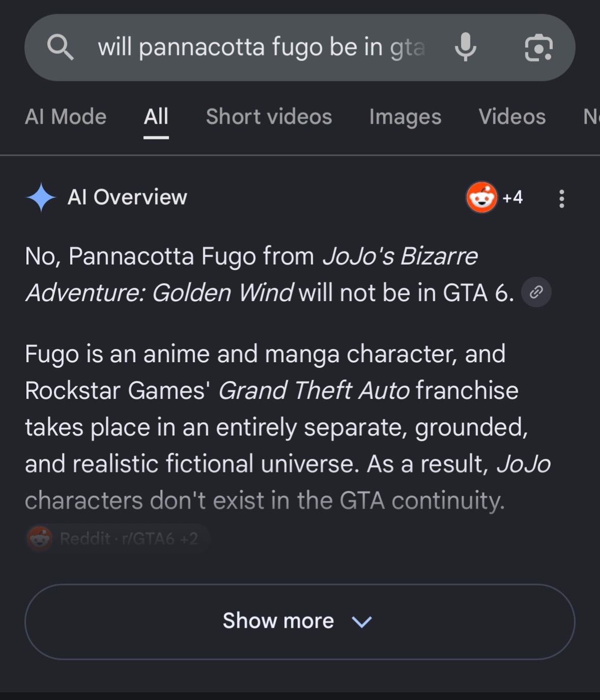Click the link chip after GTA 6

tap(536, 292)
